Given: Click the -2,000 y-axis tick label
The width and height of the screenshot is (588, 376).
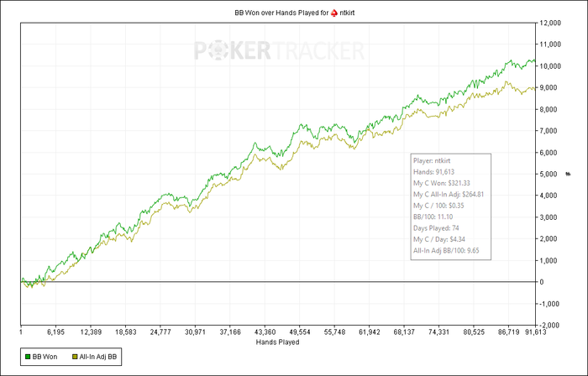Looking at the screenshot, I should pos(549,325).
